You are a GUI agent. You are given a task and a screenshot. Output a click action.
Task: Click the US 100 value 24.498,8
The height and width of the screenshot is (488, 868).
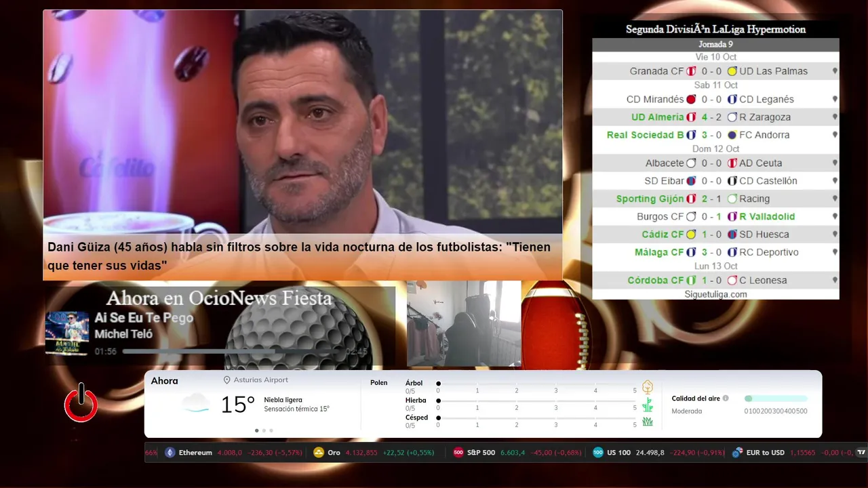[x=650, y=452]
